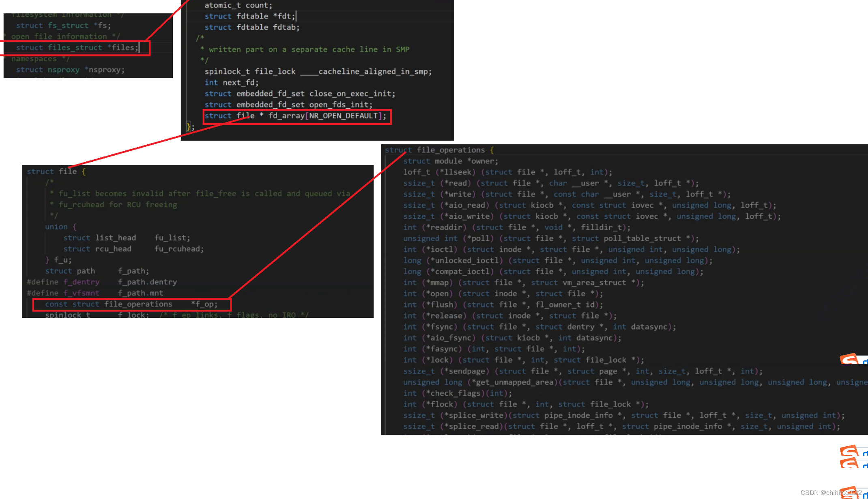
Task: Click the 'struct file {' header line
Action: coord(56,171)
